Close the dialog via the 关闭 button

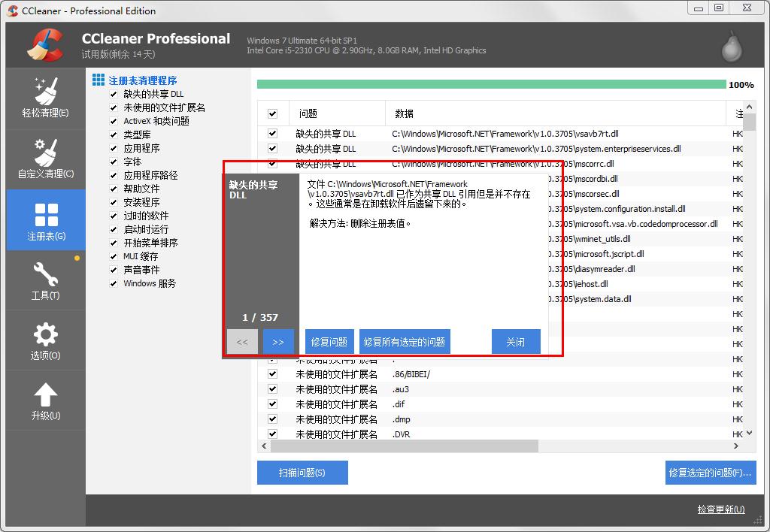[516, 341]
